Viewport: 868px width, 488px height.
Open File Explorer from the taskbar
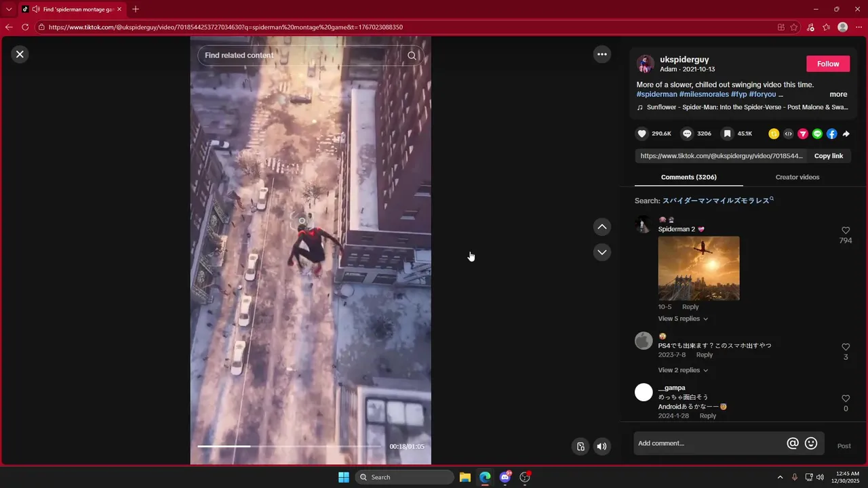465,477
